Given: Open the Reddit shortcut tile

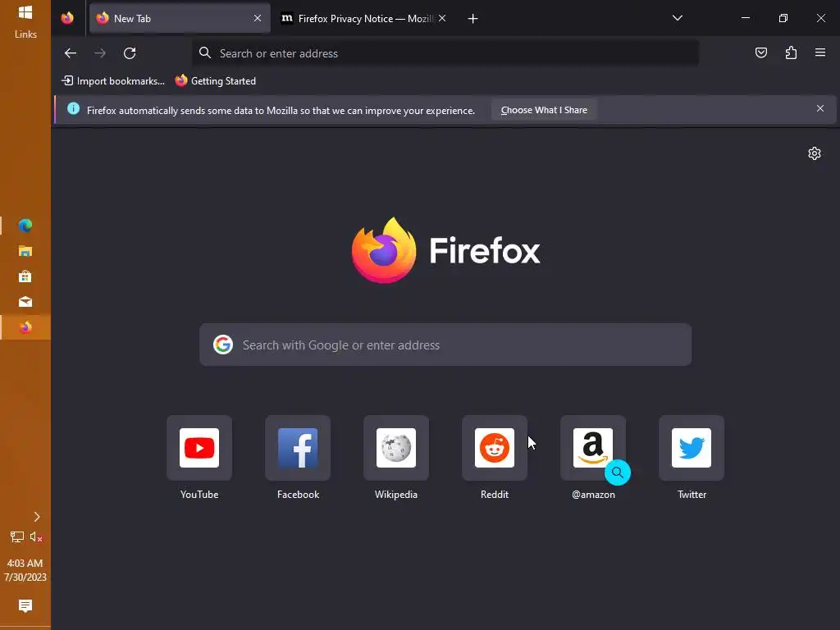Looking at the screenshot, I should point(495,448).
